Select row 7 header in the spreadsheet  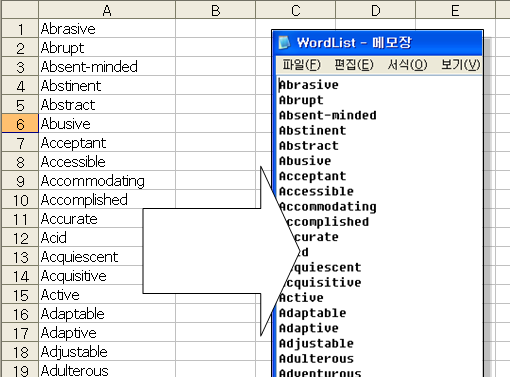[20, 142]
